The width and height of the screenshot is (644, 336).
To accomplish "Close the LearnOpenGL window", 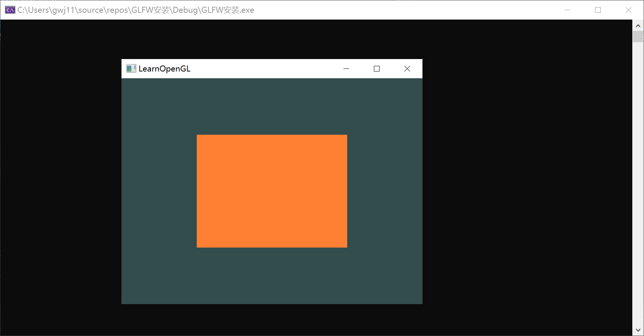I will point(407,68).
